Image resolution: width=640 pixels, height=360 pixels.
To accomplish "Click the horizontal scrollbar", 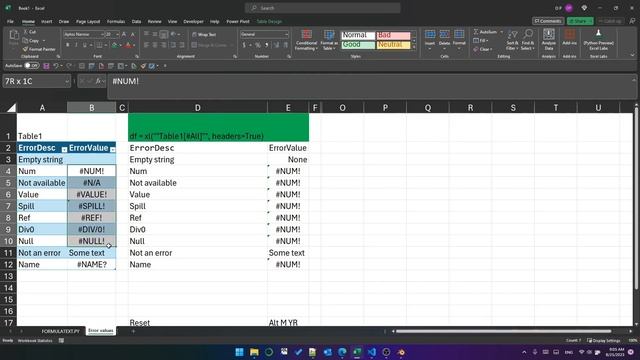I will (x=503, y=331).
